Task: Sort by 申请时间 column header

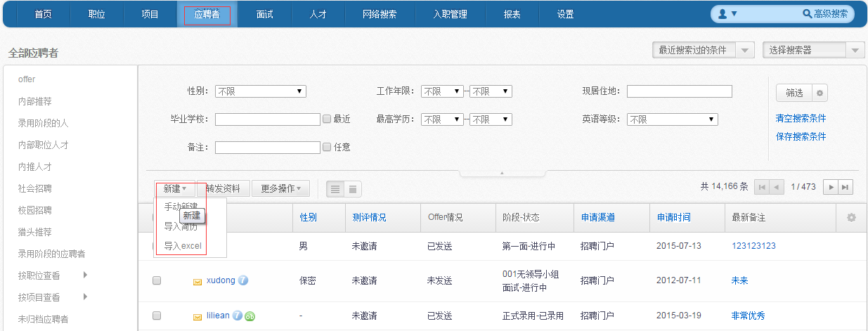Action: click(674, 218)
